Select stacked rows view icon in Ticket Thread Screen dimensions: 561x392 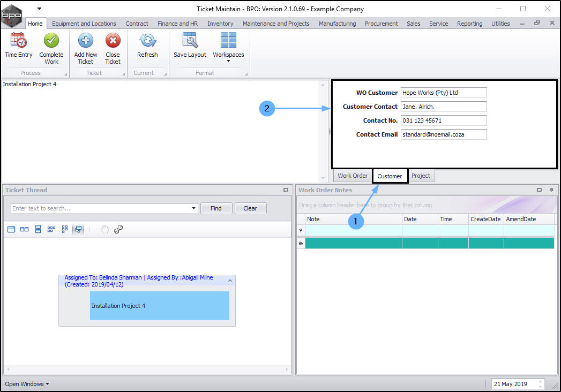click(x=38, y=229)
